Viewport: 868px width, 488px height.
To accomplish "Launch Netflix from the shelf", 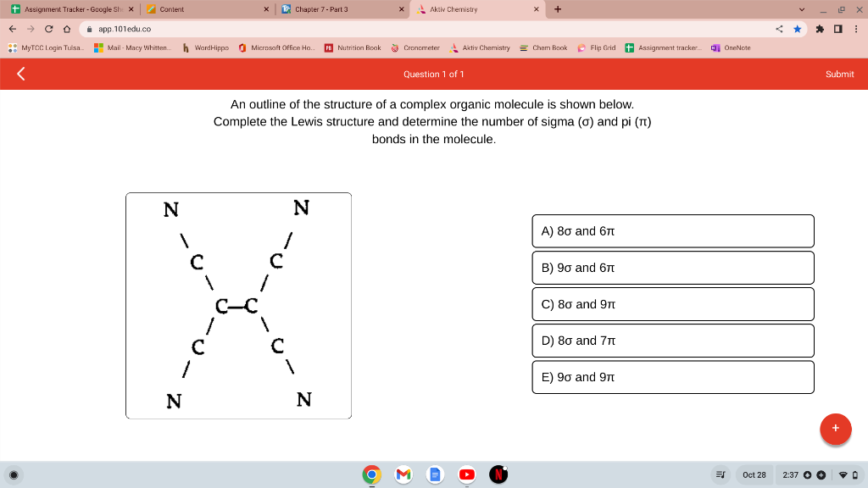I will coord(498,475).
